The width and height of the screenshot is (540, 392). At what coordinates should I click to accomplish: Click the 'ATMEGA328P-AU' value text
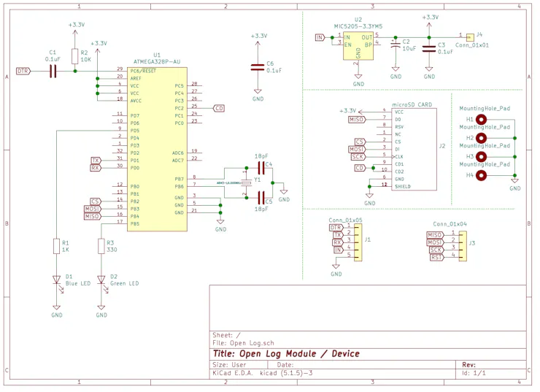157,61
